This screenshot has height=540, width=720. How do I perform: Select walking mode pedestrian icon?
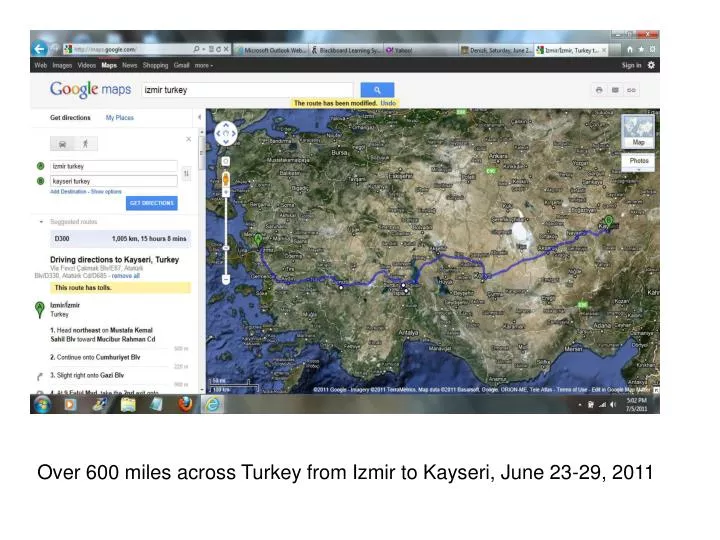pos(85,144)
